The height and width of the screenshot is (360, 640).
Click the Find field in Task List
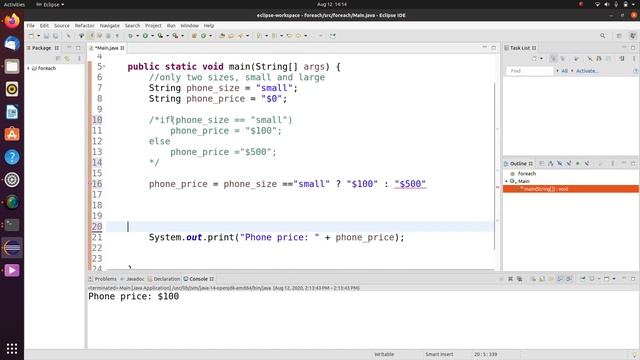pos(530,71)
